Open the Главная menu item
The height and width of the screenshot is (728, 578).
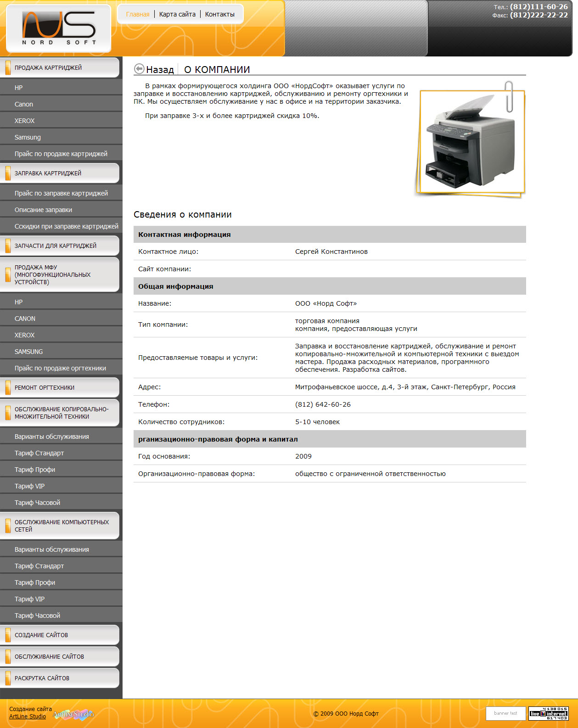(x=138, y=14)
